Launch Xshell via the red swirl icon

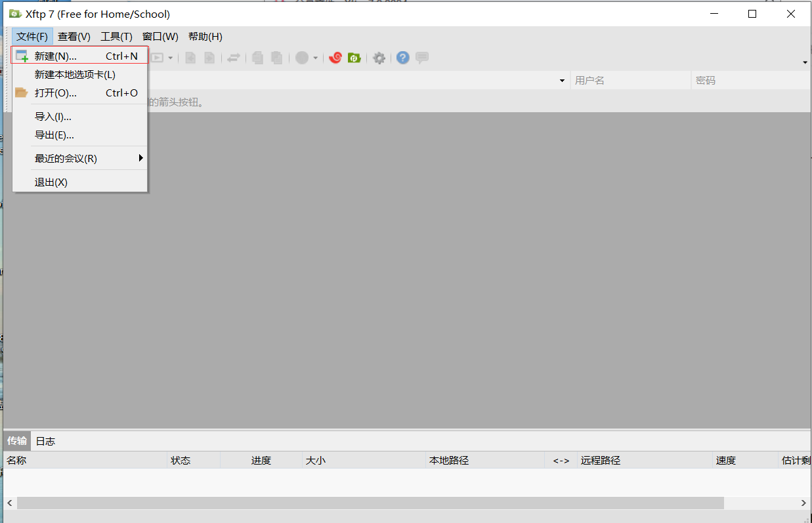[x=335, y=58]
